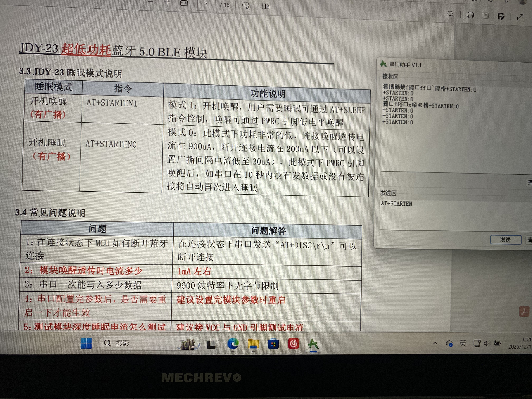The width and height of the screenshot is (532, 399).
Task: Open NetEase Cloud Music red taskbar icon
Action: [293, 344]
